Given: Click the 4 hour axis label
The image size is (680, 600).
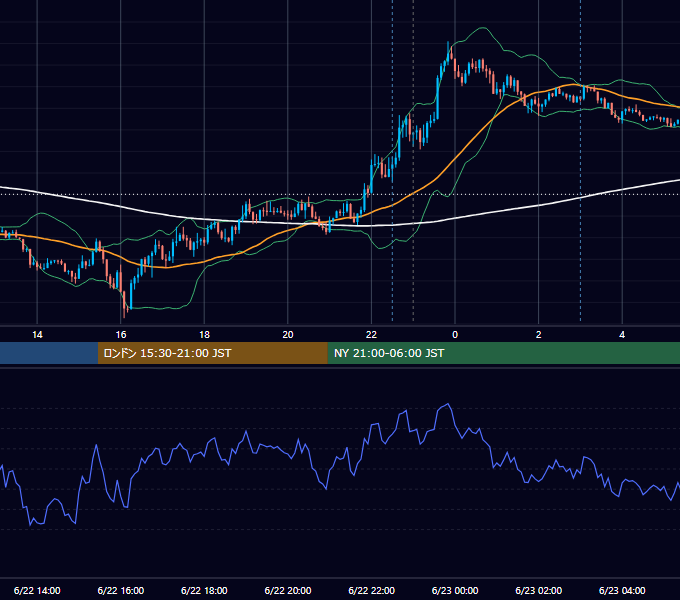Looking at the screenshot, I should tap(622, 335).
